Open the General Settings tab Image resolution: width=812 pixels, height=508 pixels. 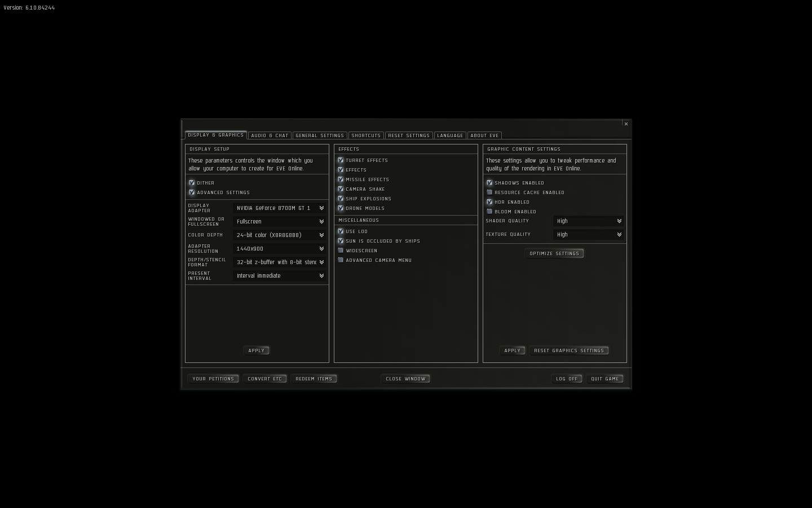(320, 135)
